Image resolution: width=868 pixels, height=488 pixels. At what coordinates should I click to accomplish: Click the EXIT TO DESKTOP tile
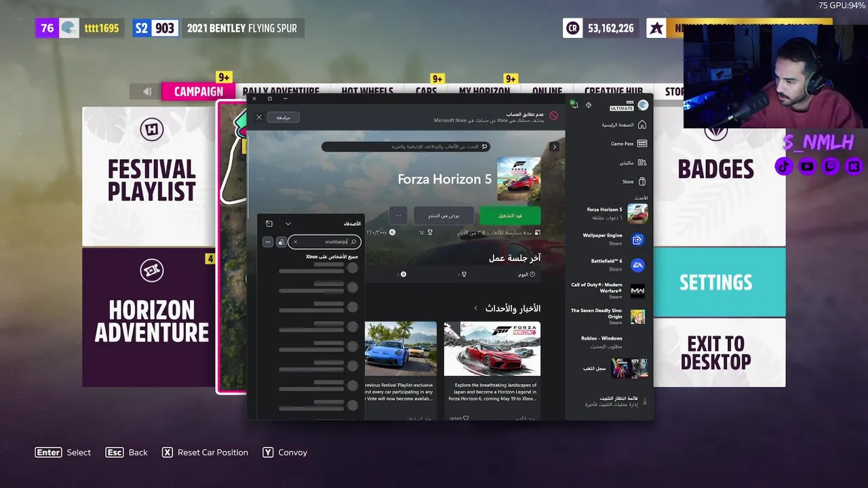719,352
